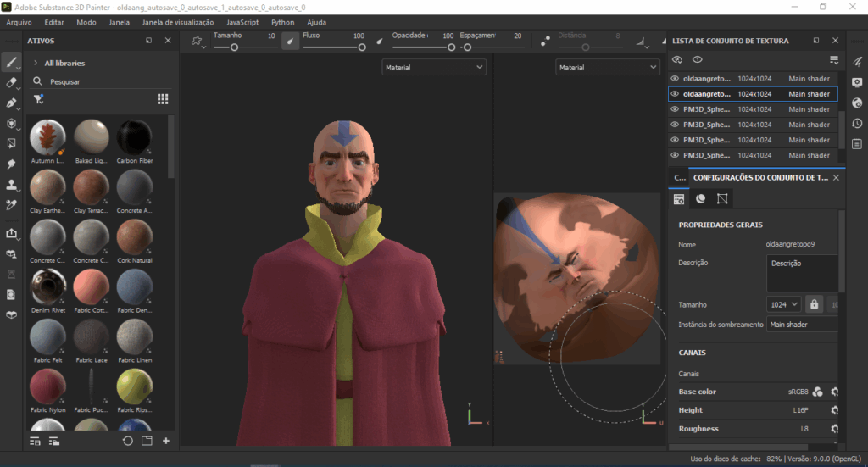Open the History clock icon on right dock
Screen dimensions: 868x467
857,124
